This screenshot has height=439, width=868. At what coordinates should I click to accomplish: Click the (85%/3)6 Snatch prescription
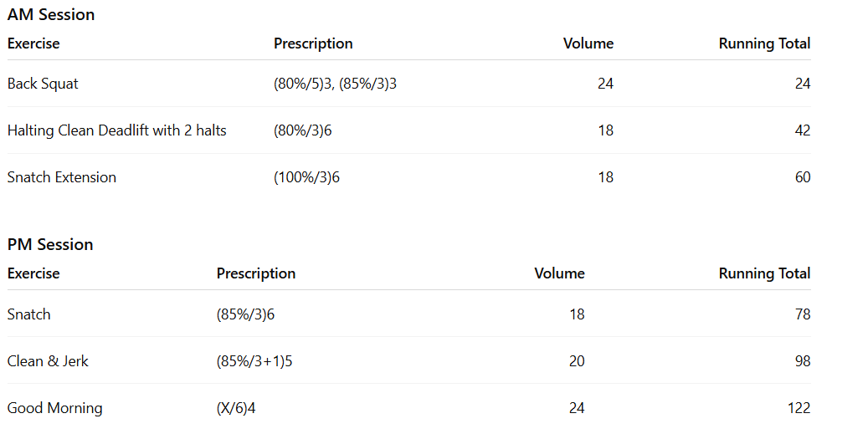[x=245, y=314]
